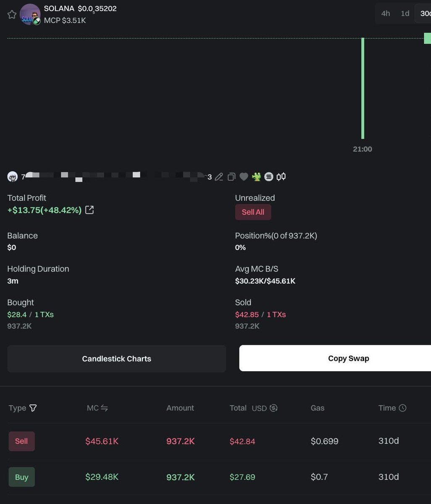
Task: Select the 1d chart interval
Action: (x=405, y=13)
